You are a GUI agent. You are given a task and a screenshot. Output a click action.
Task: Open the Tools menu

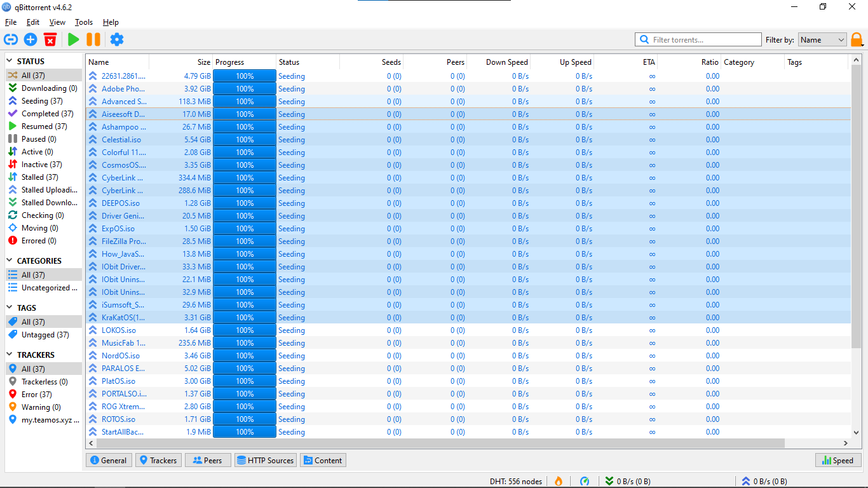84,22
